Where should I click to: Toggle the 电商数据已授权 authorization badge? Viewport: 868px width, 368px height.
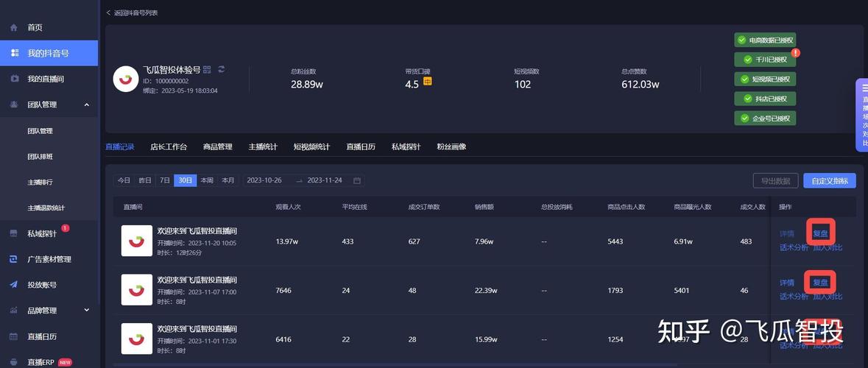(764, 40)
